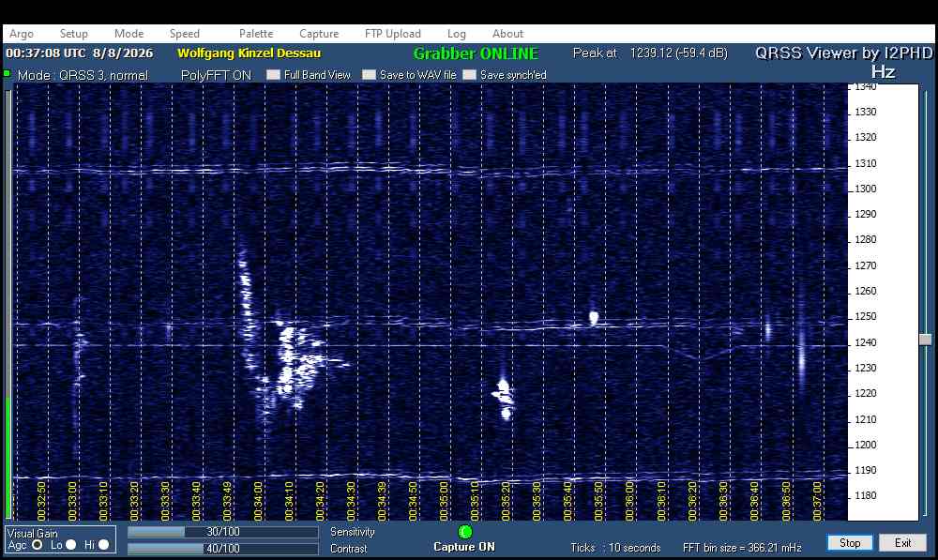The width and height of the screenshot is (938, 560).
Task: Click the green Capture ON indicator
Action: [465, 531]
